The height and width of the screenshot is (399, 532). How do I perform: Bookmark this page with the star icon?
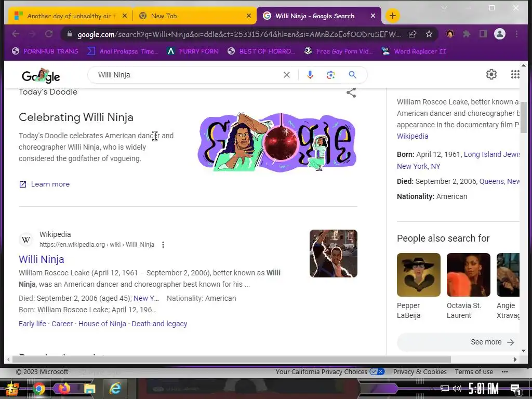coord(429,34)
